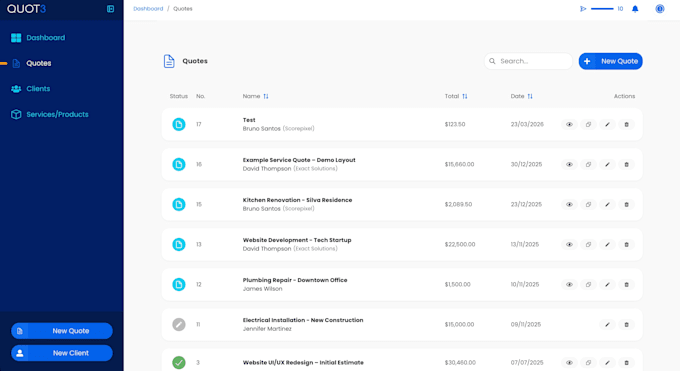Screen dimensions: 680x371
Task: Delete Example Service Quote
Action: pos(627,164)
